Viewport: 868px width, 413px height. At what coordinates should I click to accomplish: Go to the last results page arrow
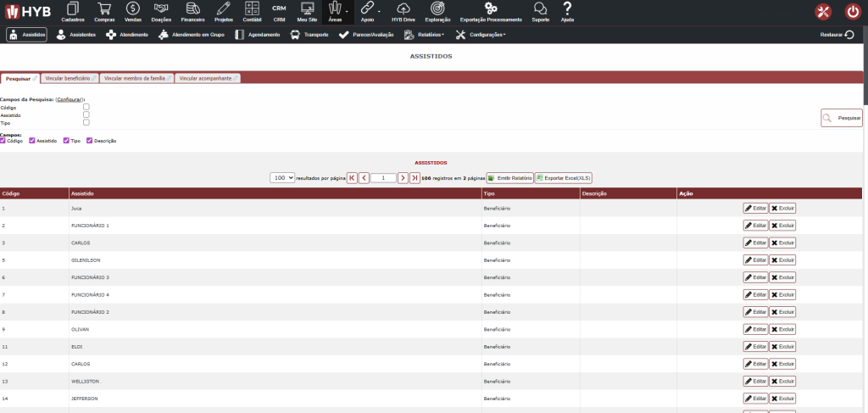(x=415, y=178)
